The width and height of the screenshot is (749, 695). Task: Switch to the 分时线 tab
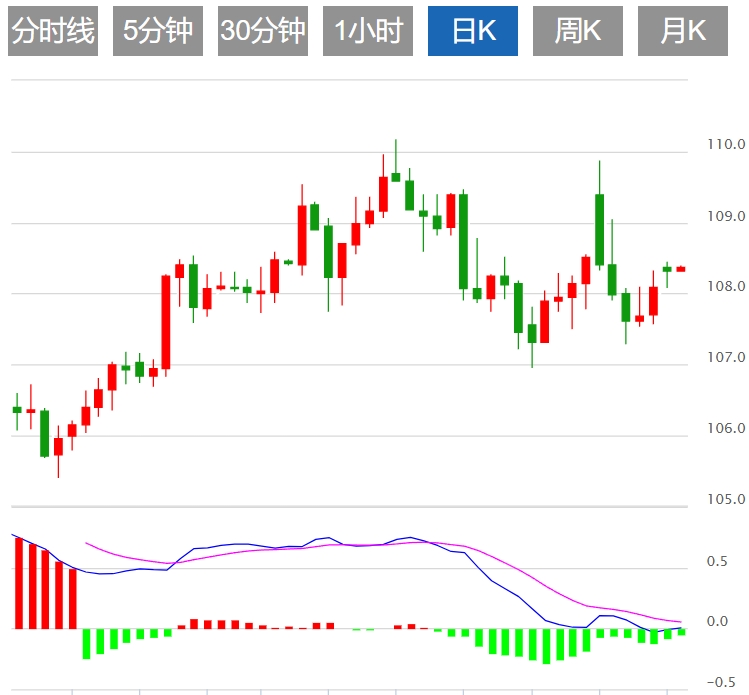(x=53, y=31)
